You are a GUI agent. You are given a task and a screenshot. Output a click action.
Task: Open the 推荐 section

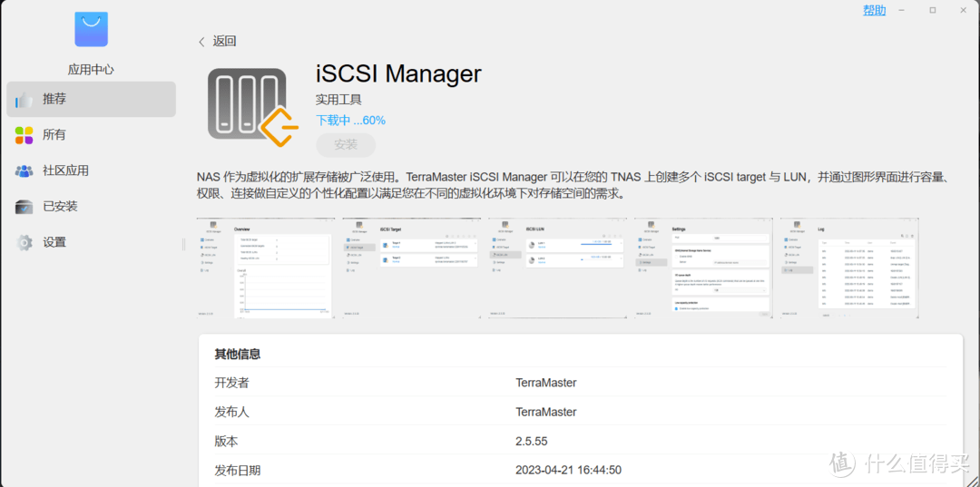[92, 99]
